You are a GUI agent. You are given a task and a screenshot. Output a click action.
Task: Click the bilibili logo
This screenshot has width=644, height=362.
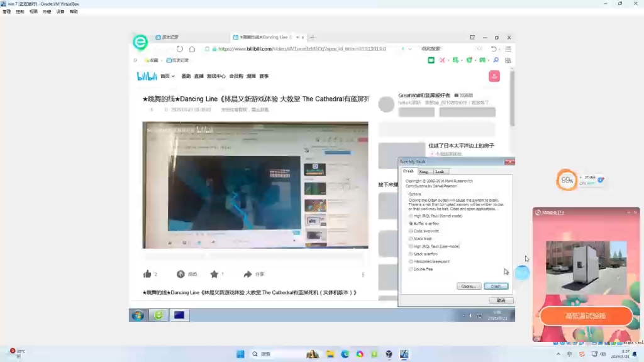[147, 76]
